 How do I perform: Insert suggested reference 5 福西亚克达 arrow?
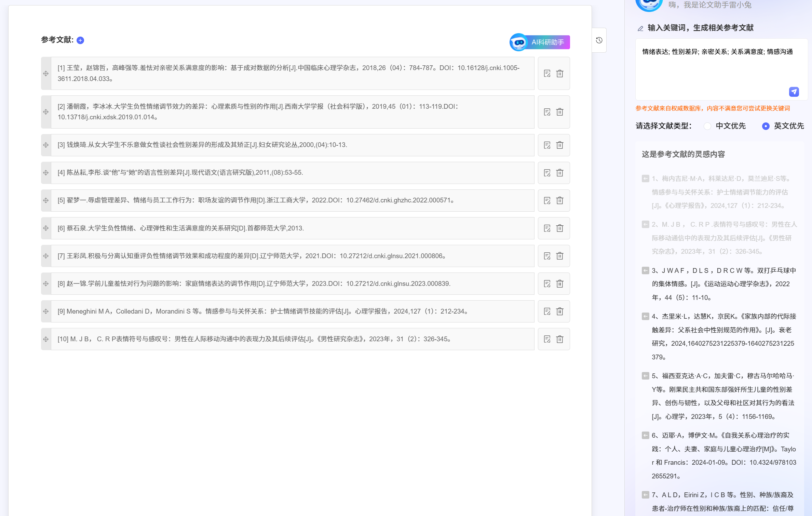pos(645,376)
